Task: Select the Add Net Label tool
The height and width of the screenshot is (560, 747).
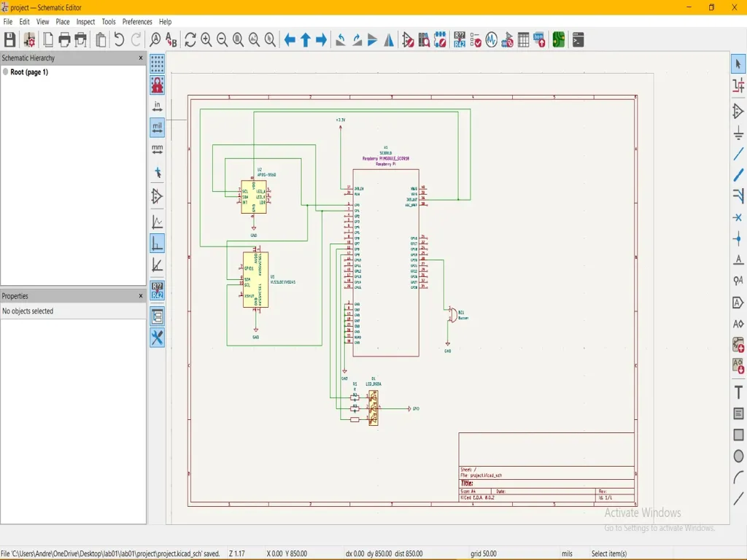Action: (738, 260)
